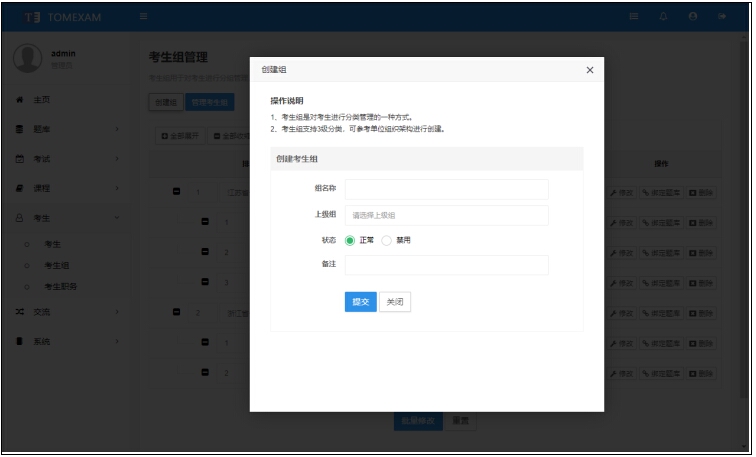Screen dimensions: 756x457
Task: Click the admin avatar picture
Action: (x=27, y=58)
